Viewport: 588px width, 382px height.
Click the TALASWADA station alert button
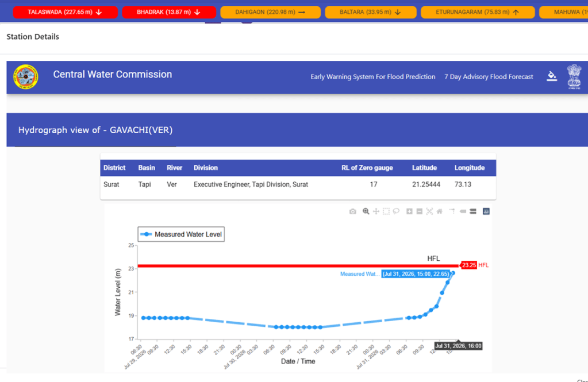(66, 12)
